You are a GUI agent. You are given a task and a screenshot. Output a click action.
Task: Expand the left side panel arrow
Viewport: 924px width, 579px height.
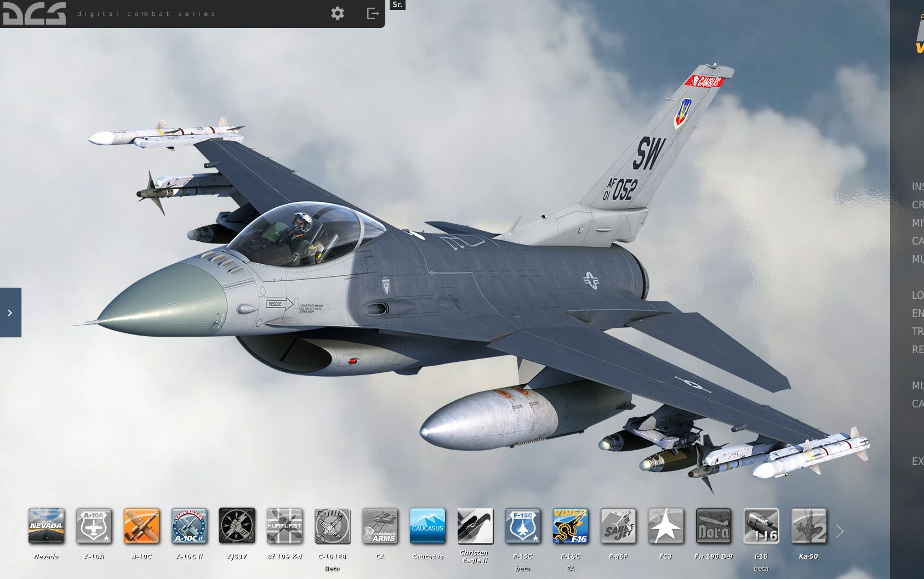[10, 313]
